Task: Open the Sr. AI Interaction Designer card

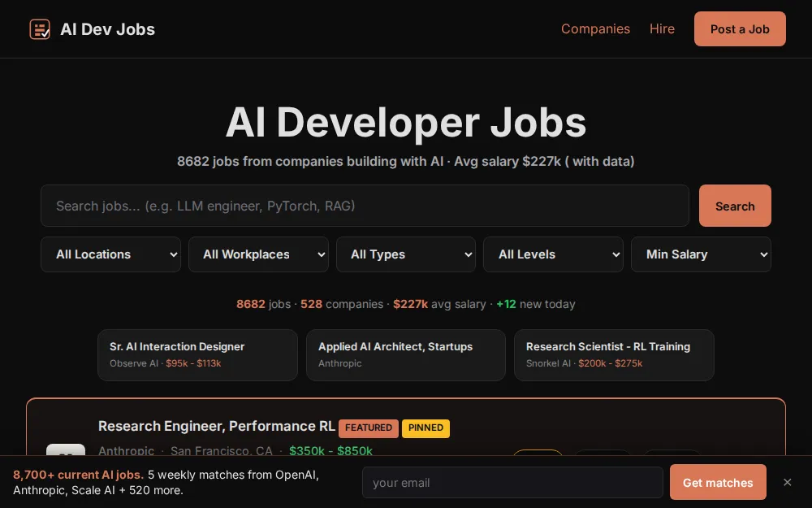Action: [197, 355]
